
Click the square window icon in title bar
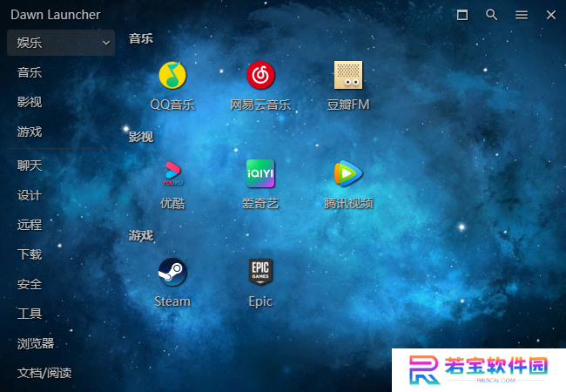[x=462, y=15]
